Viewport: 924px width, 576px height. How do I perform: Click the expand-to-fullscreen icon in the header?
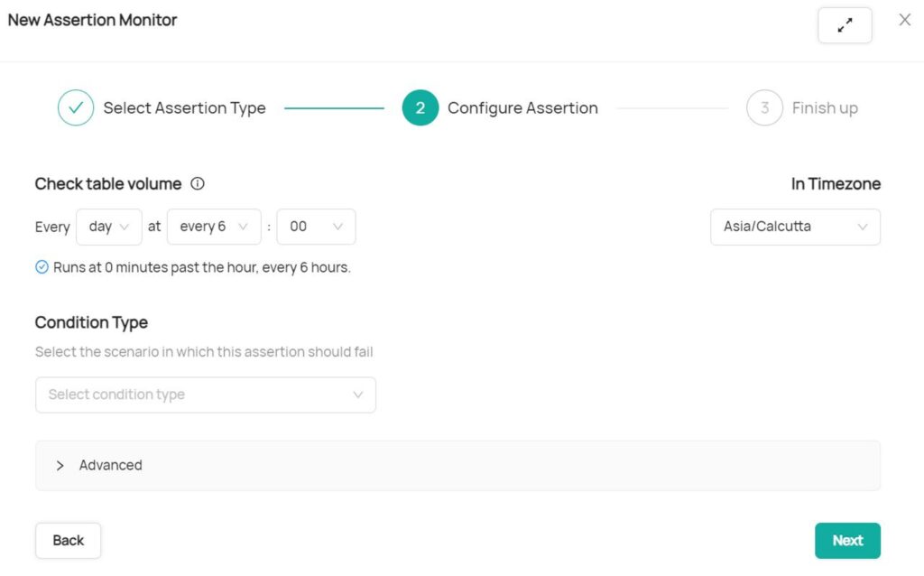pos(845,24)
